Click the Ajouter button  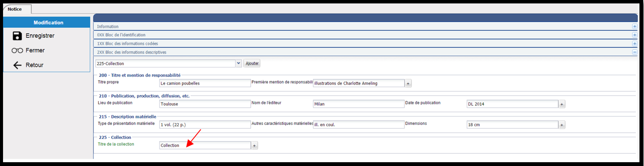(x=252, y=64)
